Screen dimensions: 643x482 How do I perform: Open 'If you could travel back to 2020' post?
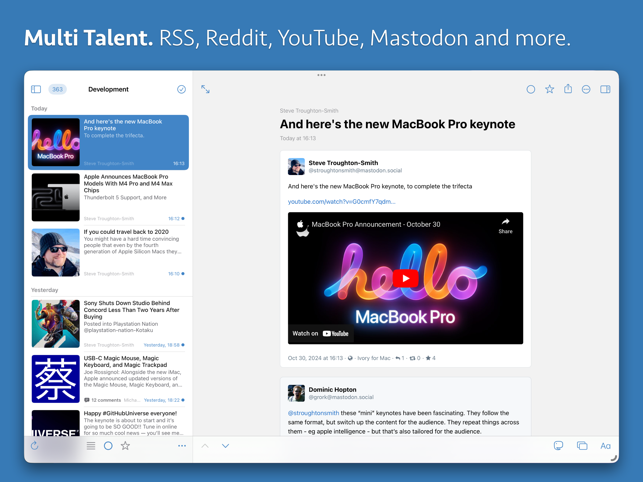click(108, 252)
